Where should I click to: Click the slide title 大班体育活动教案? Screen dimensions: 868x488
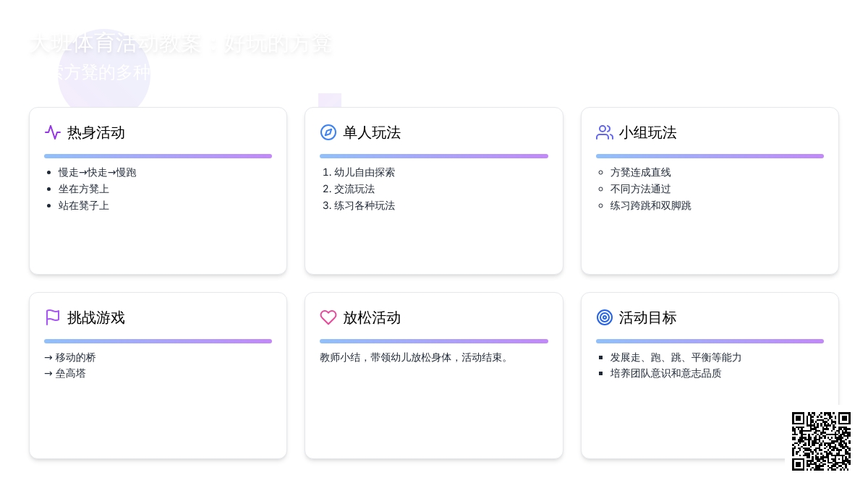tap(181, 43)
